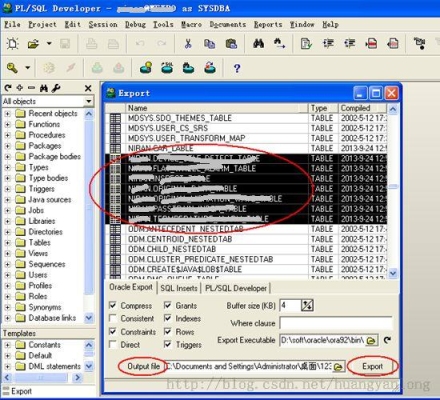
Task: Click the Code assistant SQL toolbar icon
Action: 167,68
